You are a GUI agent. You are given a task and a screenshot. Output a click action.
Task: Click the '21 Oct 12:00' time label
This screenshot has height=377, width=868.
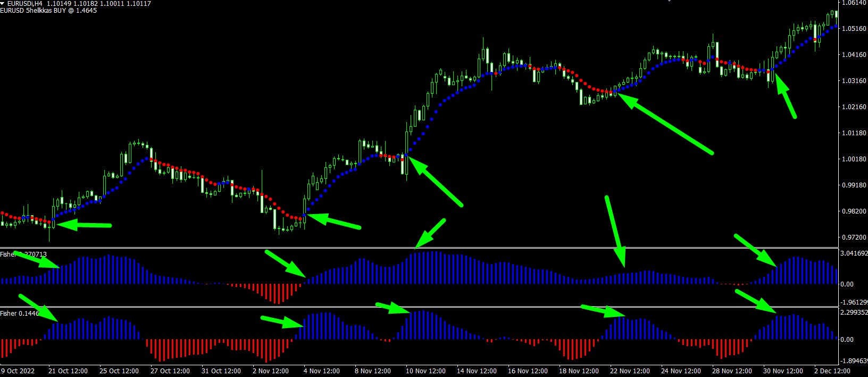point(68,371)
